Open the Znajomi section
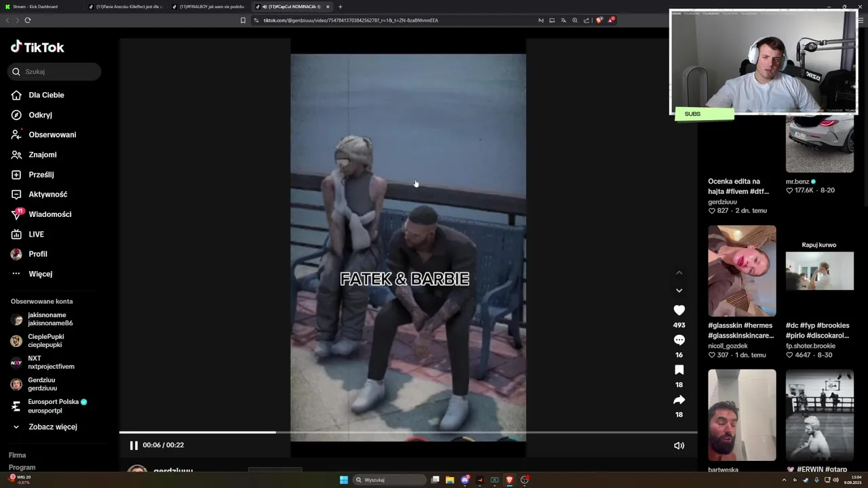The width and height of the screenshot is (868, 488). 42,155
